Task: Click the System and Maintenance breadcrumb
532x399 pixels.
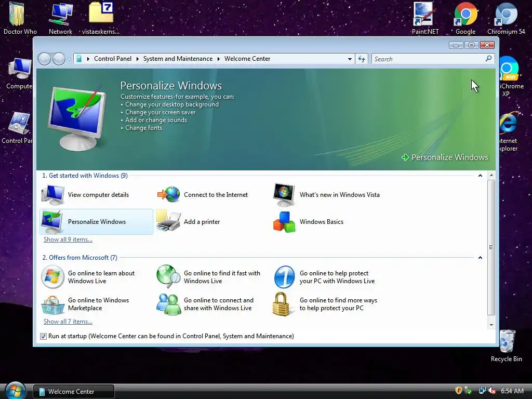Action: [178, 59]
